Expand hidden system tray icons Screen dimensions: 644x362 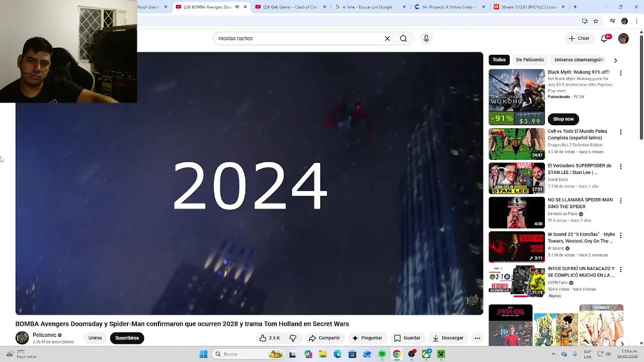click(x=552, y=354)
